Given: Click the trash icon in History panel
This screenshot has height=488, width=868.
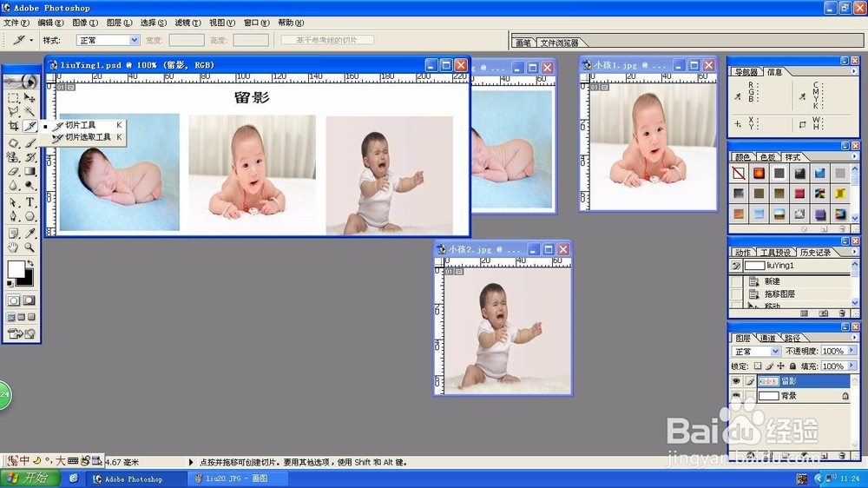Looking at the screenshot, I should pyautogui.click(x=842, y=313).
